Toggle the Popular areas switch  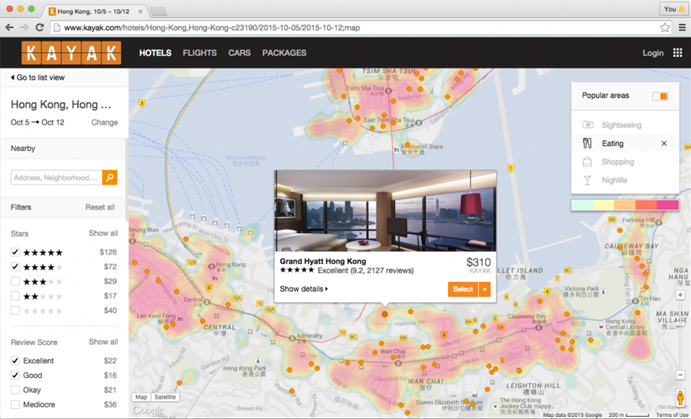[660, 96]
